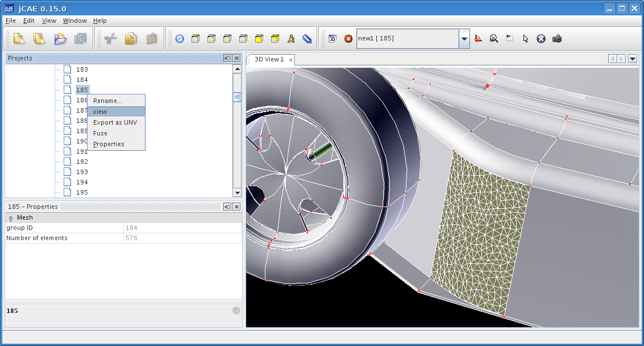Click the red circle X remove icon
The width and height of the screenshot is (644, 346).
(348, 39)
